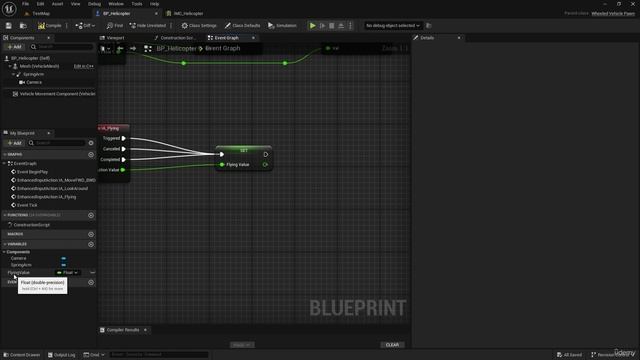Open the Edit menu
Screen dimensions: 640x360
point(40,4)
